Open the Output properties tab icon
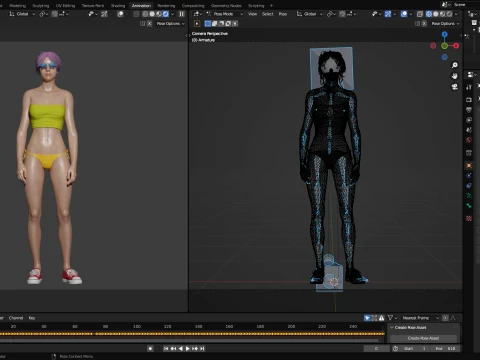This screenshot has height=360, width=480. (x=469, y=110)
